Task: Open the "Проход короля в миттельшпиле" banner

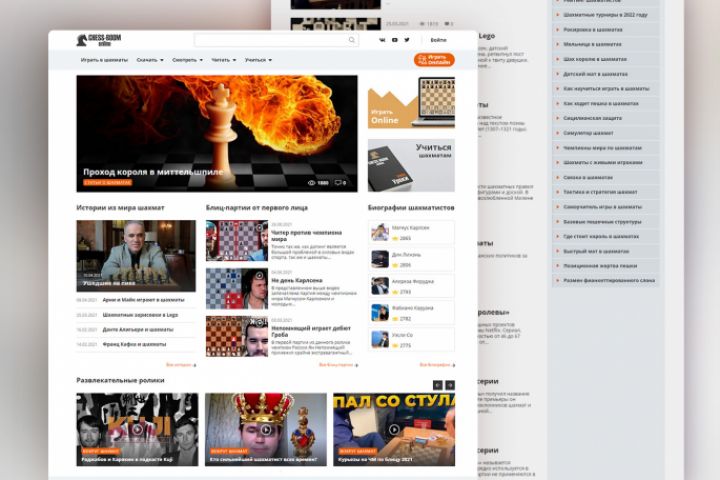Action: [217, 134]
